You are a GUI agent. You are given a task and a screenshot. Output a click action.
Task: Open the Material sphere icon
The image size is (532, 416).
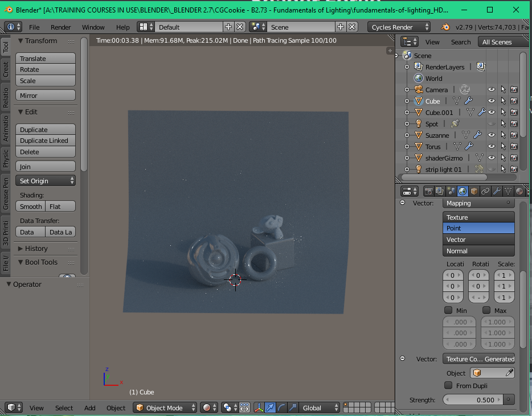click(519, 191)
